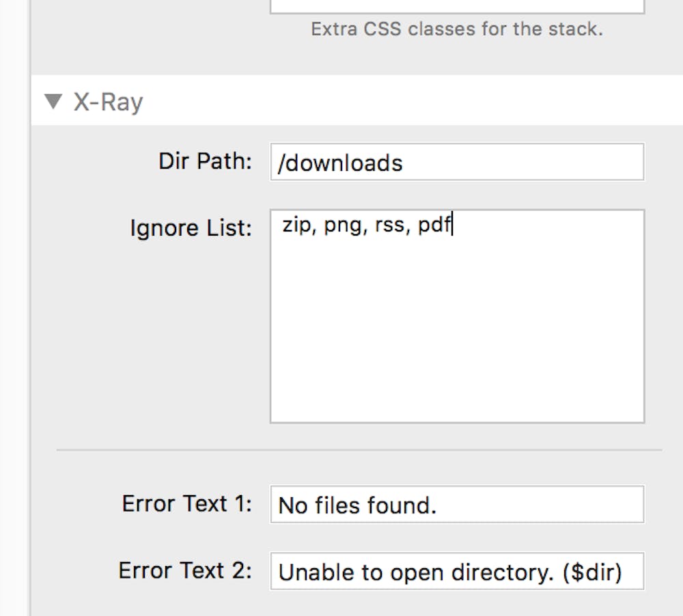
Task: Select the Error Text 2 field
Action: (x=456, y=572)
